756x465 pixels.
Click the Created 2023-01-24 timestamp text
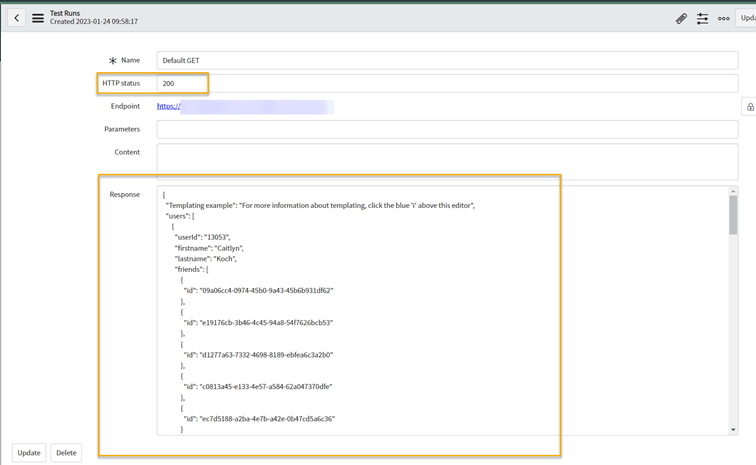pos(94,22)
